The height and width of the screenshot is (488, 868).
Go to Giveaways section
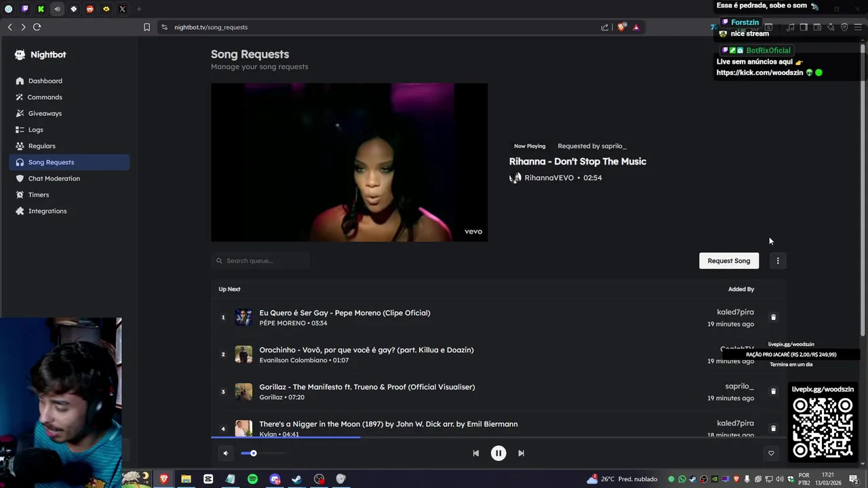[69, 113]
